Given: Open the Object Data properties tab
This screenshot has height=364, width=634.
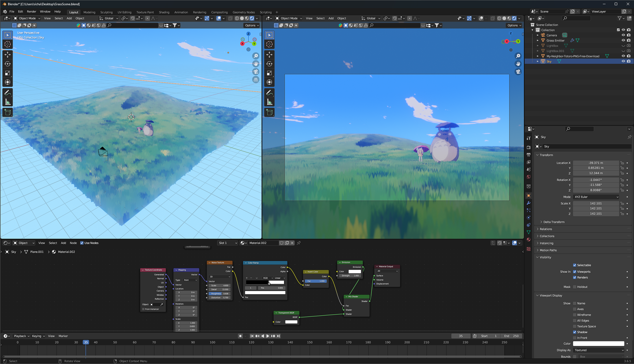Looking at the screenshot, I should coord(528,232).
